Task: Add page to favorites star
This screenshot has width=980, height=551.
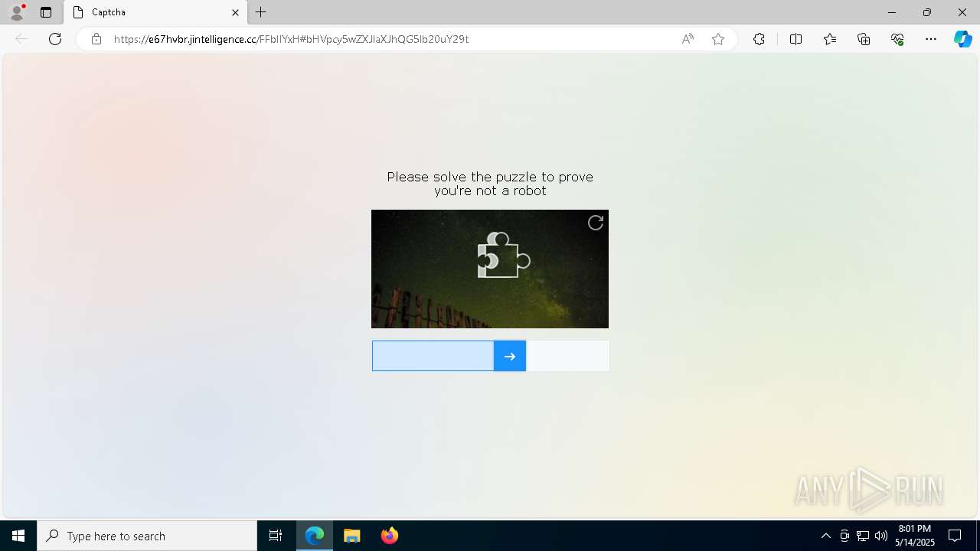Action: click(718, 39)
